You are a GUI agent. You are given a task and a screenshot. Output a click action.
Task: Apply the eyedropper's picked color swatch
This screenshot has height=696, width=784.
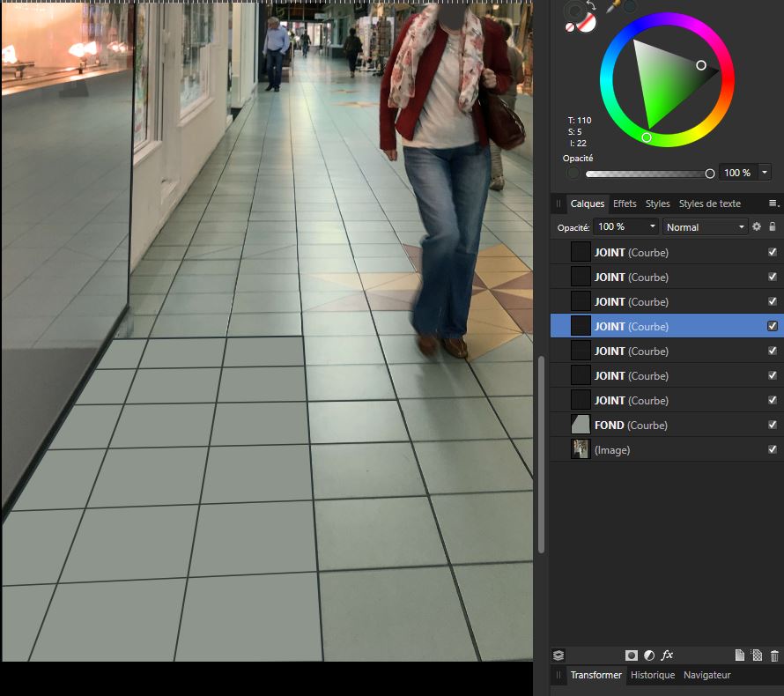[630, 6]
